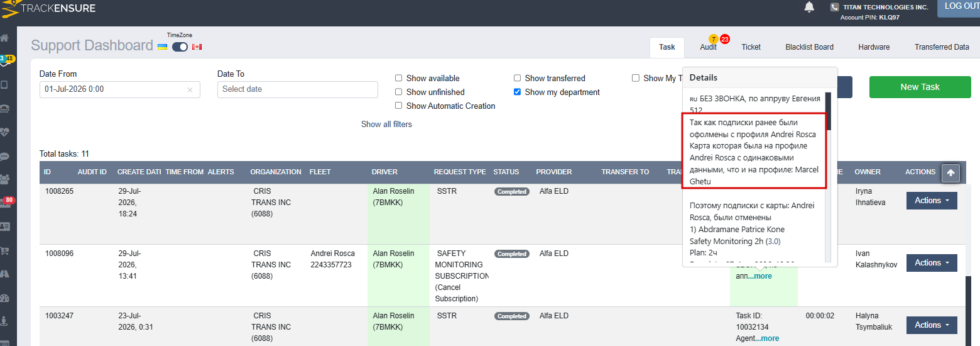Click task ID 1008265 cell
This screenshot has width=980, height=346.
tap(59, 191)
